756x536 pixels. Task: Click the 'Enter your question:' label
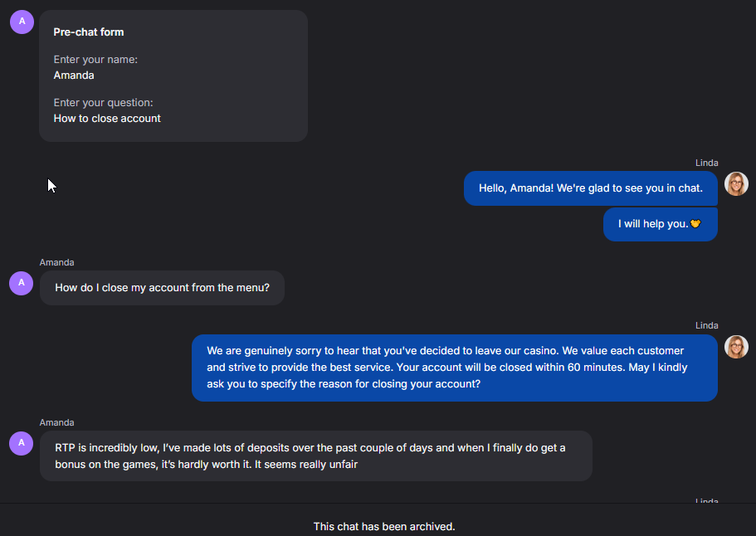103,103
